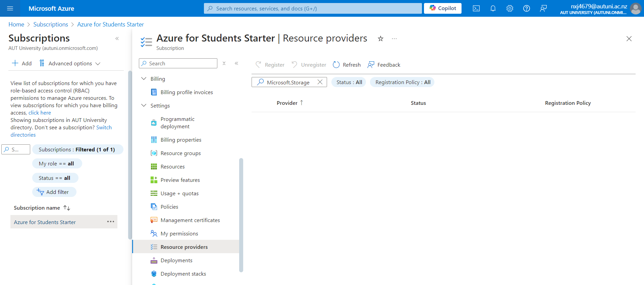Open Programmatic deployment
This screenshot has width=644, height=285.
tap(177, 123)
